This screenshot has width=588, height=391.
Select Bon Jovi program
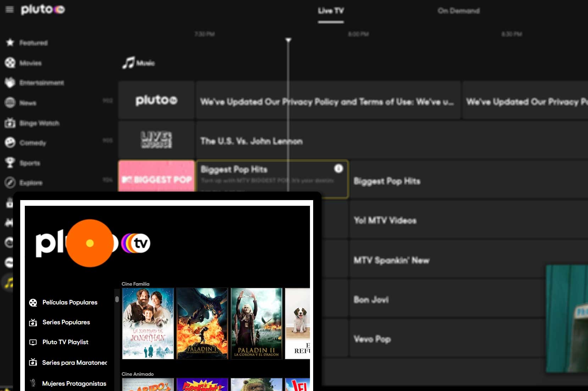coord(448,299)
